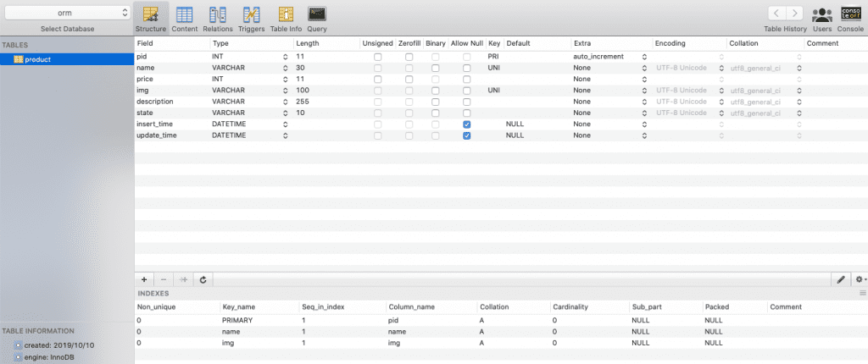Open the Users manager
This screenshot has width=868, height=364.
(x=822, y=19)
